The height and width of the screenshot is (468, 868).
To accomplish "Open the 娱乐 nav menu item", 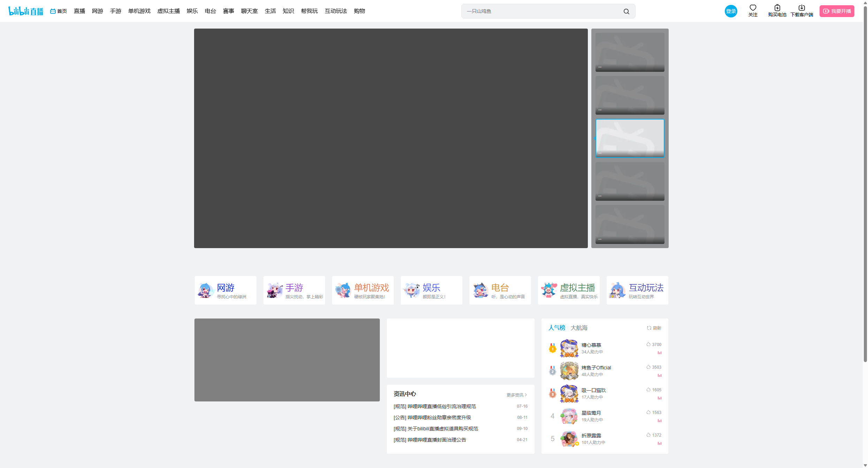I will click(192, 11).
